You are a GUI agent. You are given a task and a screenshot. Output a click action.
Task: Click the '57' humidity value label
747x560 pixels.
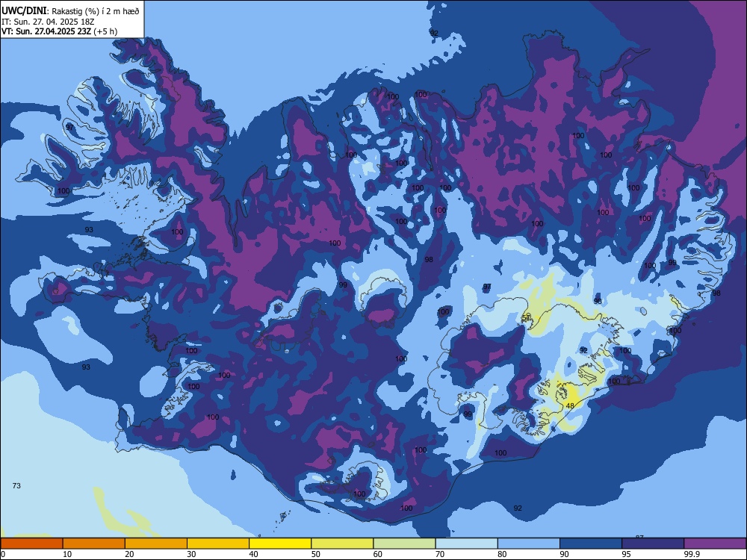(x=526, y=317)
